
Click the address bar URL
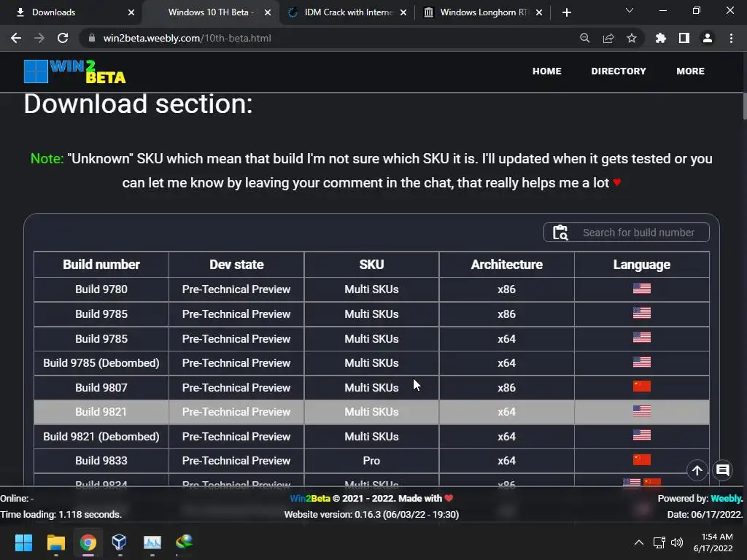tap(187, 38)
